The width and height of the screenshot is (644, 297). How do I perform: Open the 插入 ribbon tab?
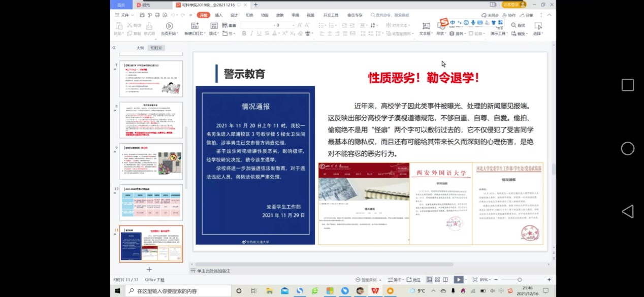coord(218,15)
